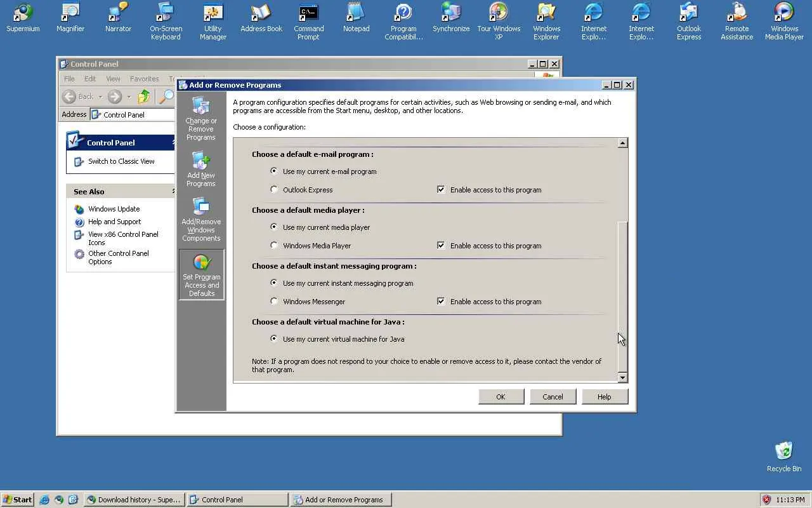This screenshot has width=812, height=508.
Task: Choose Windows Messenger as default messenger
Action: 274,301
